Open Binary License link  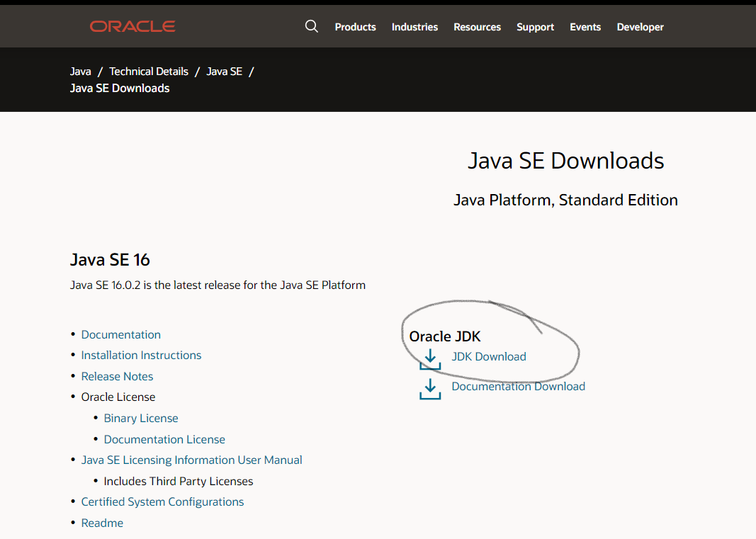click(x=141, y=419)
